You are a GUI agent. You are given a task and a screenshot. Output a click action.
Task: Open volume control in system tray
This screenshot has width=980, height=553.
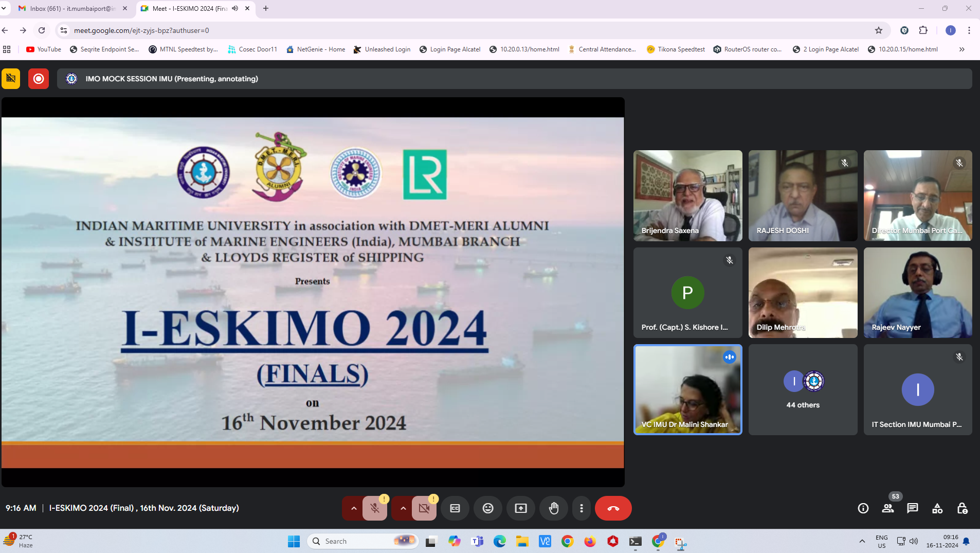[914, 541]
